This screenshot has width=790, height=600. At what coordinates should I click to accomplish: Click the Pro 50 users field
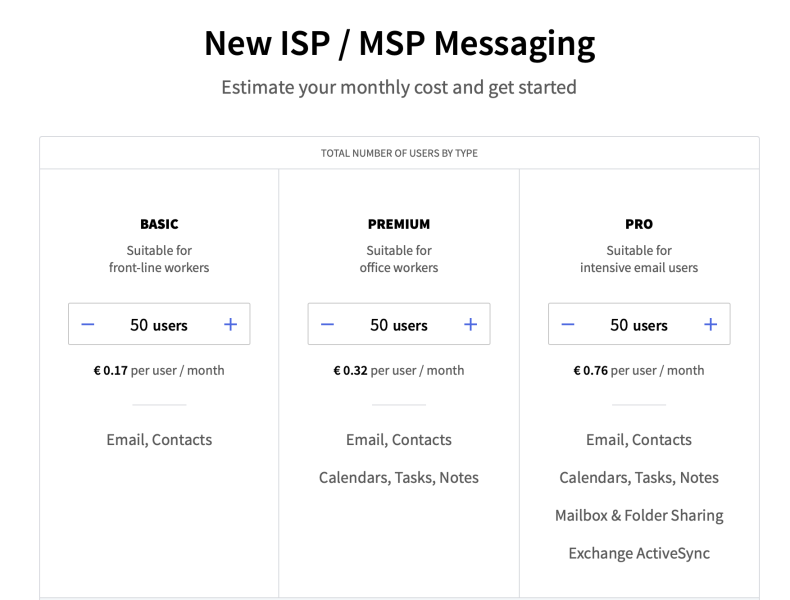coord(639,325)
